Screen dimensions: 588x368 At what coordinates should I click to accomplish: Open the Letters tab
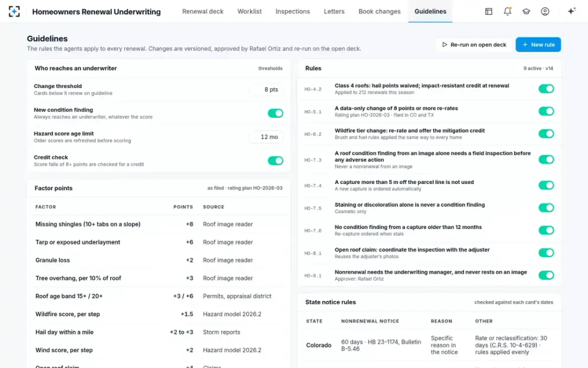(x=334, y=11)
